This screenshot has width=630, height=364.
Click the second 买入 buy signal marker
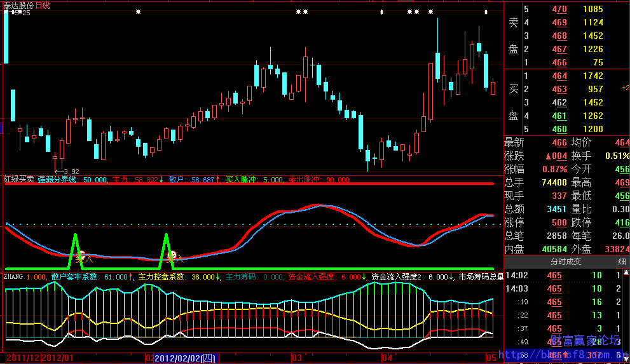[174, 258]
